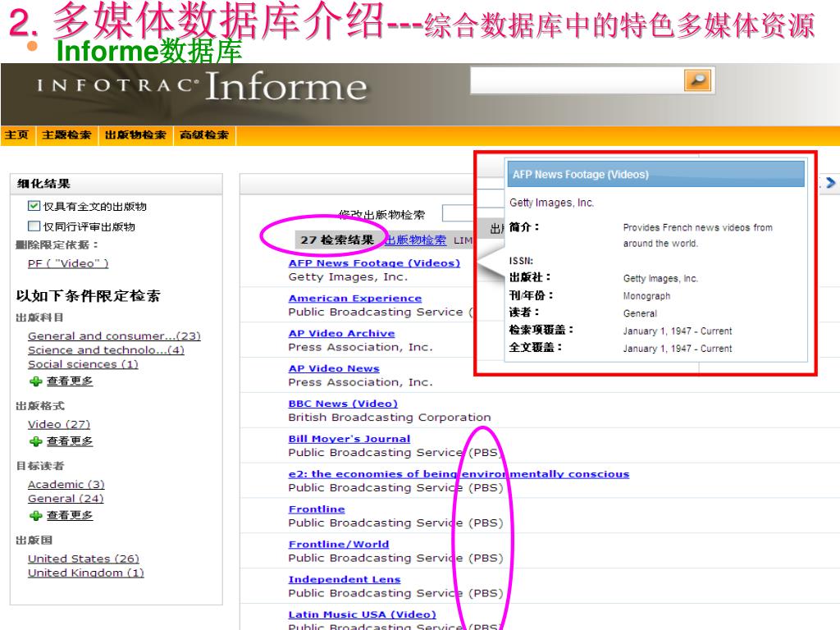Viewport: 840px width, 630px height.
Task: Click Monograph value in popup
Action: point(646,295)
